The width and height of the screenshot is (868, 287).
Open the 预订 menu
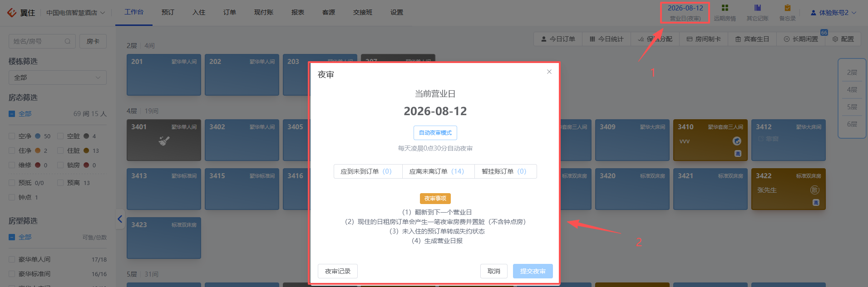168,12
